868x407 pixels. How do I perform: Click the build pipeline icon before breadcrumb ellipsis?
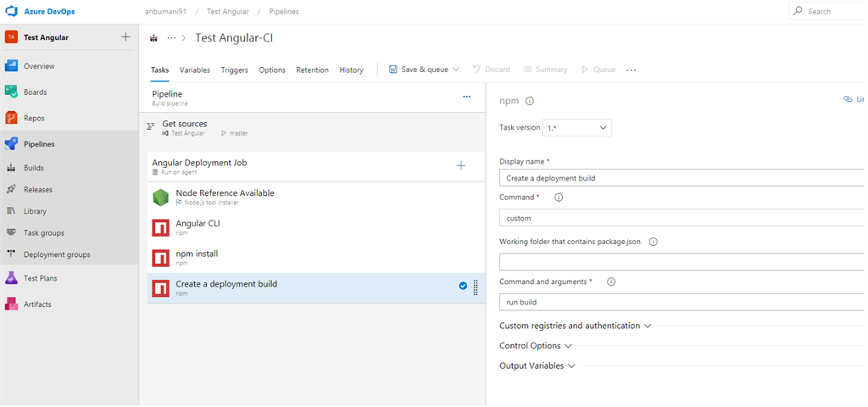pos(154,37)
